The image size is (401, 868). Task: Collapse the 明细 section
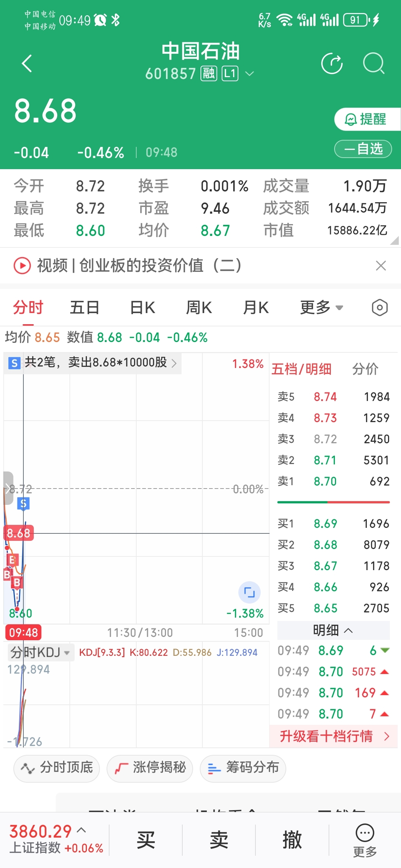tap(333, 630)
